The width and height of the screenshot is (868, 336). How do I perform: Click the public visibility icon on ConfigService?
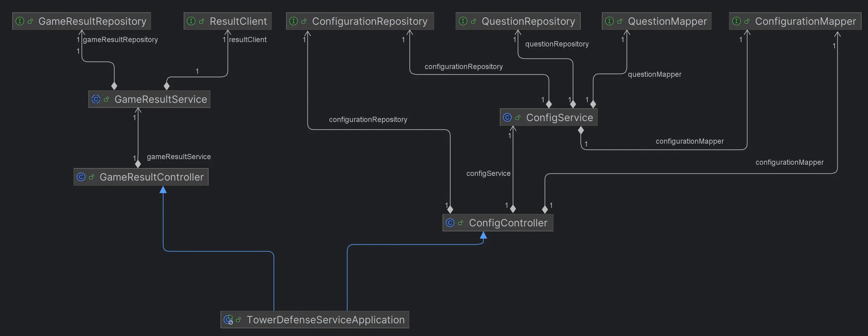click(518, 117)
